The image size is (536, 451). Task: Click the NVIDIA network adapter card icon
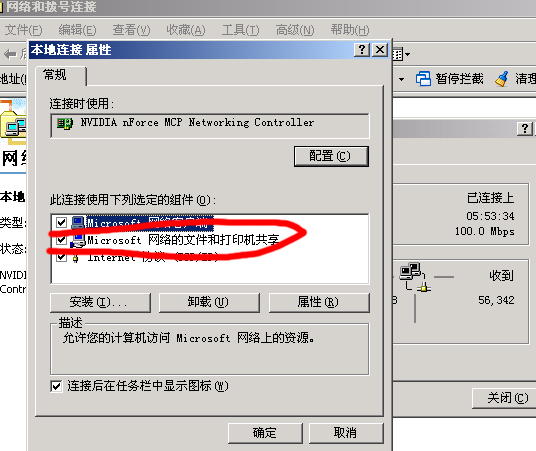[65, 123]
